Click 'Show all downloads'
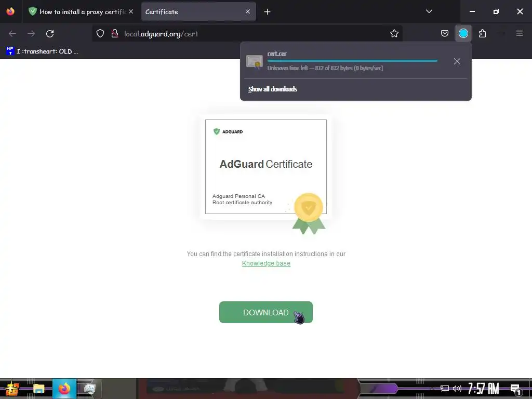The height and width of the screenshot is (399, 532). (273, 89)
